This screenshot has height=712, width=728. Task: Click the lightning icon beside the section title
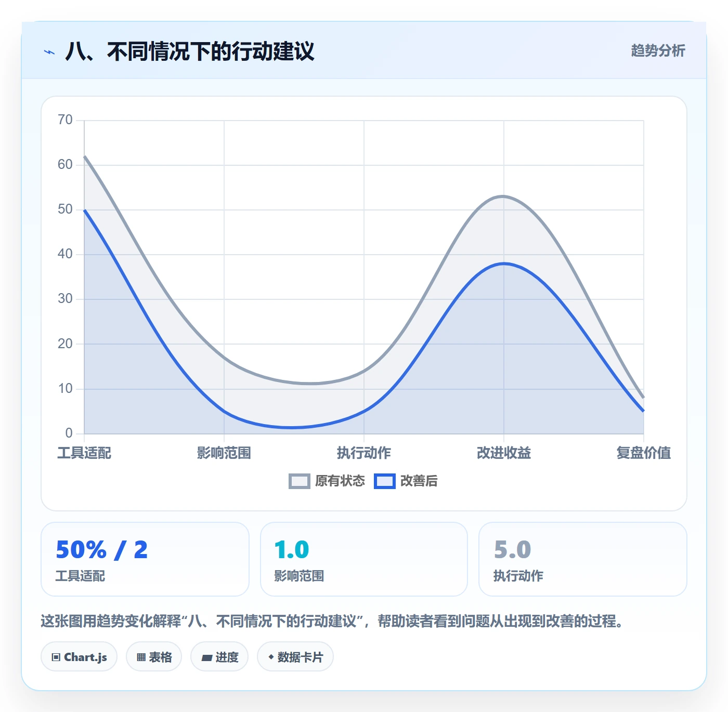tap(49, 52)
